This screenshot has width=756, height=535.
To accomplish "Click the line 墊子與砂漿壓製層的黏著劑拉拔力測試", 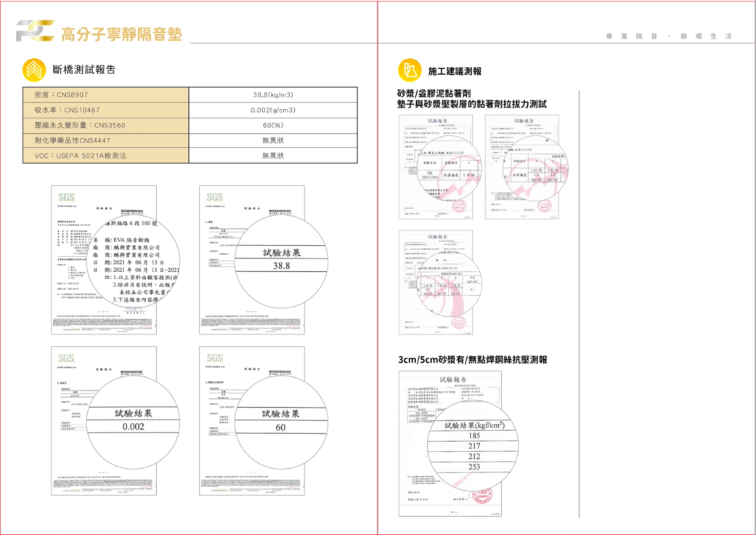I will (x=472, y=104).
